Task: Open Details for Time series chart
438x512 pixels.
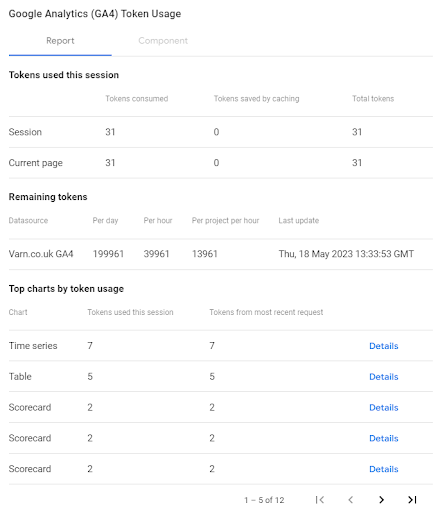Action: coord(384,346)
